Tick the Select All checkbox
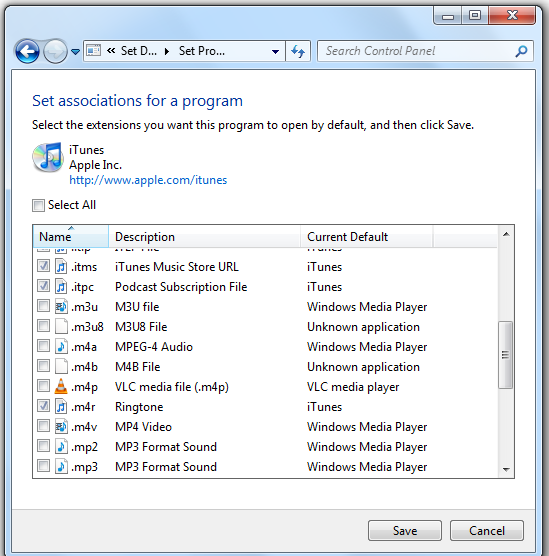549x556 pixels. click(38, 205)
